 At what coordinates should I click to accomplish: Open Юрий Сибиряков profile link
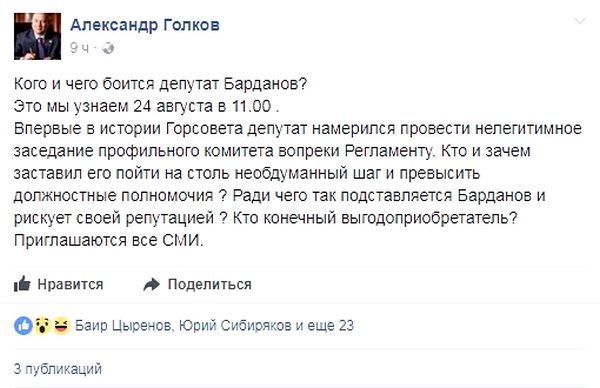[x=235, y=326]
